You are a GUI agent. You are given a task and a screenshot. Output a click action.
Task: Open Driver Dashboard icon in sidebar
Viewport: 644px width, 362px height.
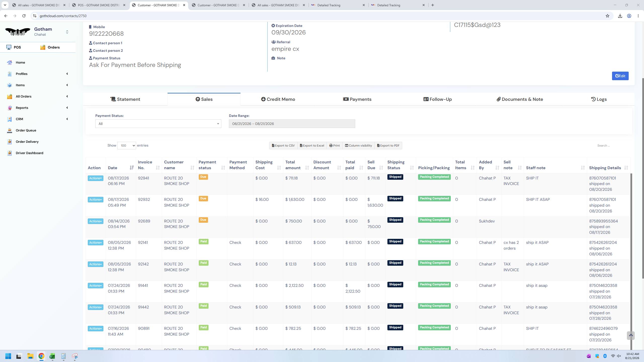(x=10, y=153)
